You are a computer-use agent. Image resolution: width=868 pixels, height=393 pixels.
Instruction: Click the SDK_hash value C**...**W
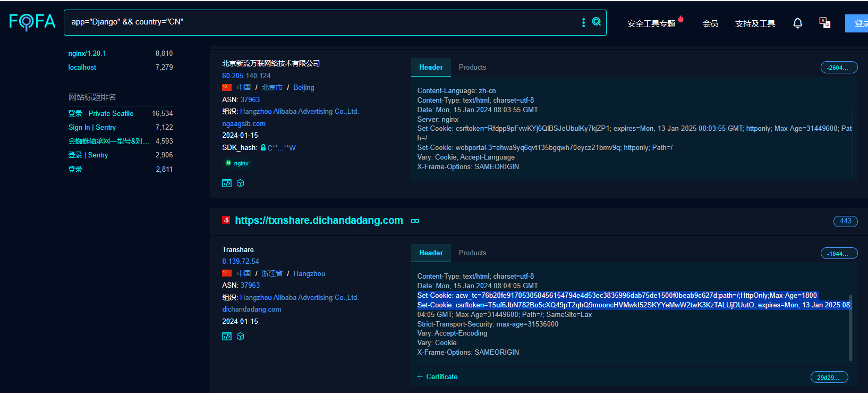point(282,148)
